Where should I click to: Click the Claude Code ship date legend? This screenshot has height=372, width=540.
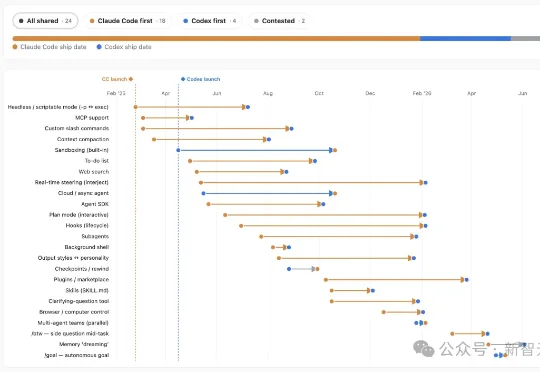50,47
